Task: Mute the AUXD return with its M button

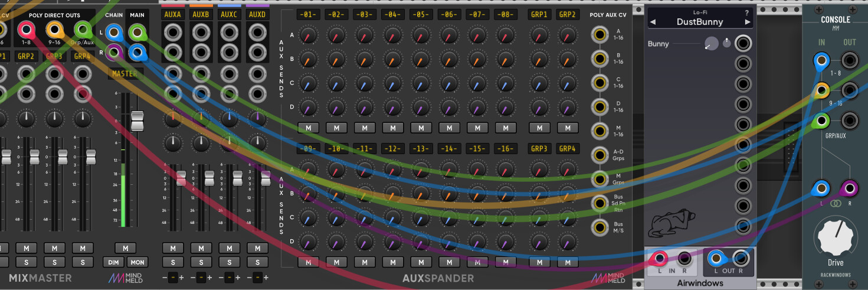Action: [258, 248]
